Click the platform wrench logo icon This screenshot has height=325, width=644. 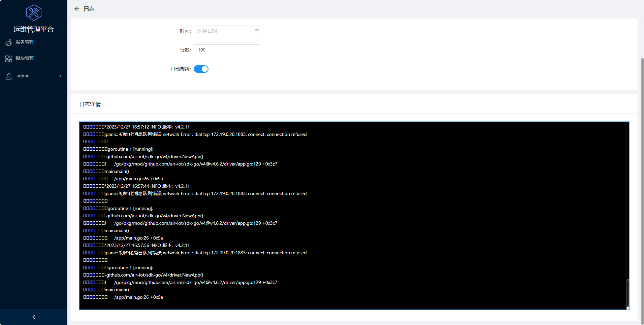click(34, 13)
